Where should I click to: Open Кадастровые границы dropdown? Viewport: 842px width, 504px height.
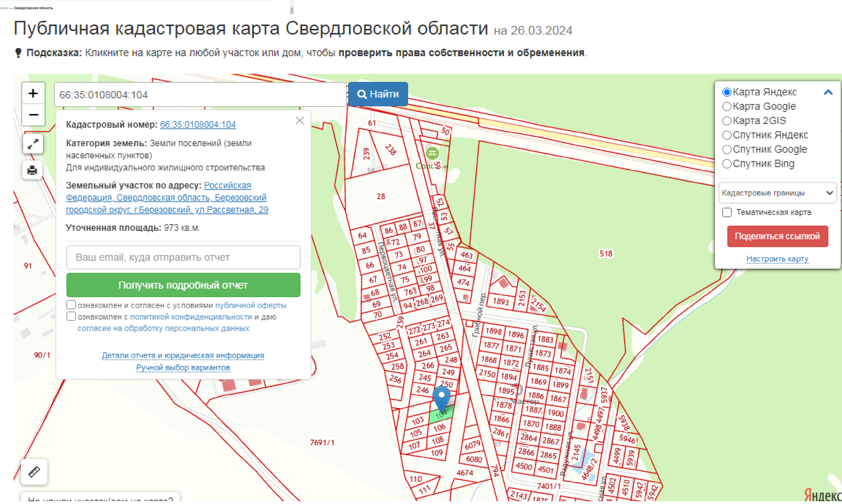click(777, 193)
